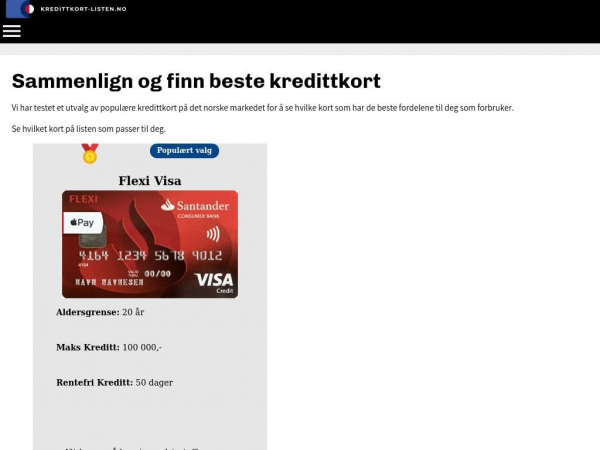
Task: Select the Populært valg badge
Action: coord(184,151)
